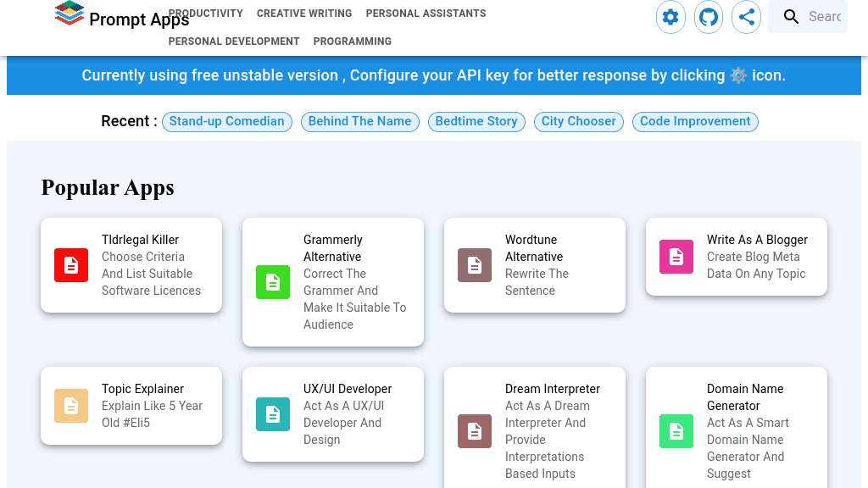The height and width of the screenshot is (488, 868).
Task: Open the Write As A Blogger pink icon
Action: click(x=676, y=257)
